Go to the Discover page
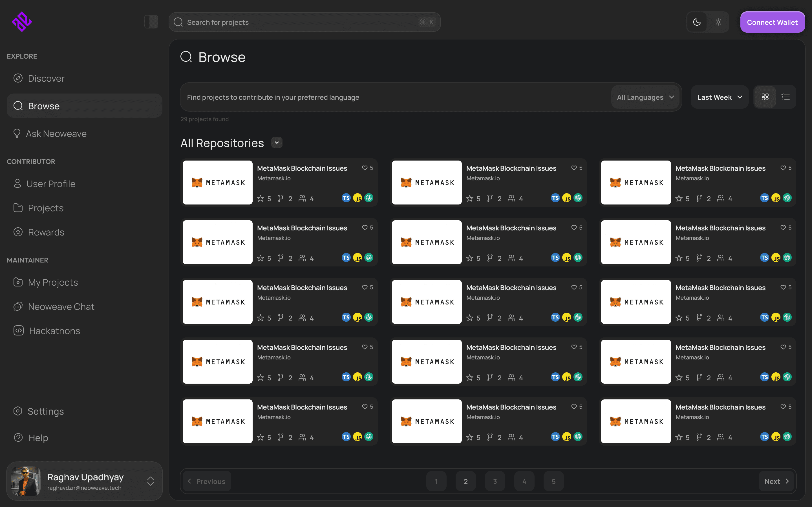This screenshot has width=812, height=507. [x=46, y=78]
